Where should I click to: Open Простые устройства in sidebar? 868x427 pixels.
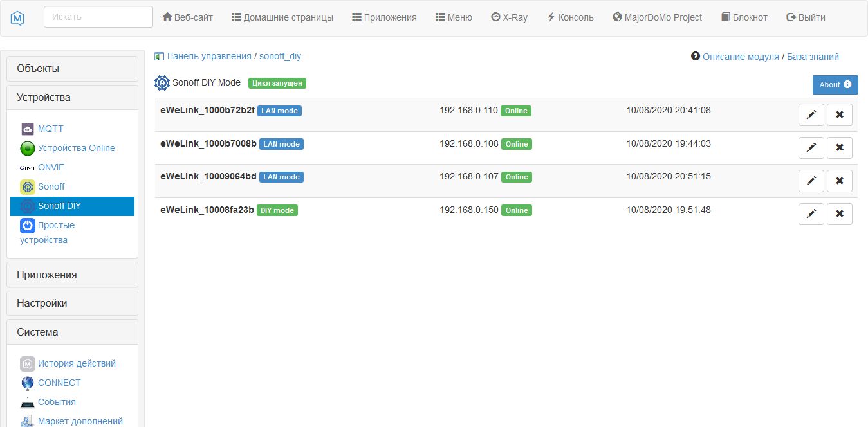tap(56, 226)
